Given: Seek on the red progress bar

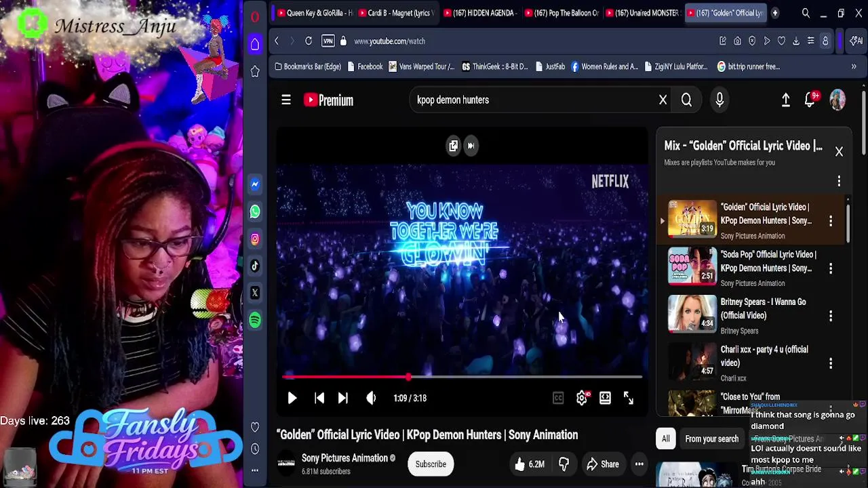Looking at the screenshot, I should 462,377.
